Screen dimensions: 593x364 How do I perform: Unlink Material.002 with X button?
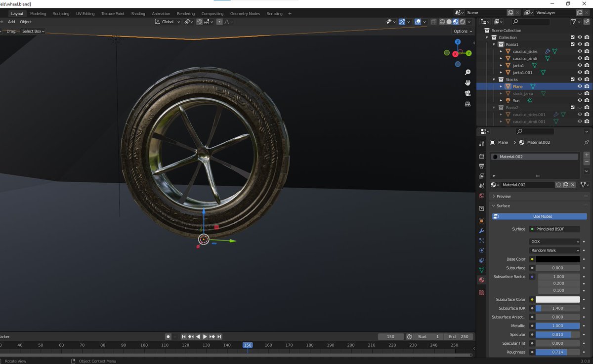pos(573,185)
